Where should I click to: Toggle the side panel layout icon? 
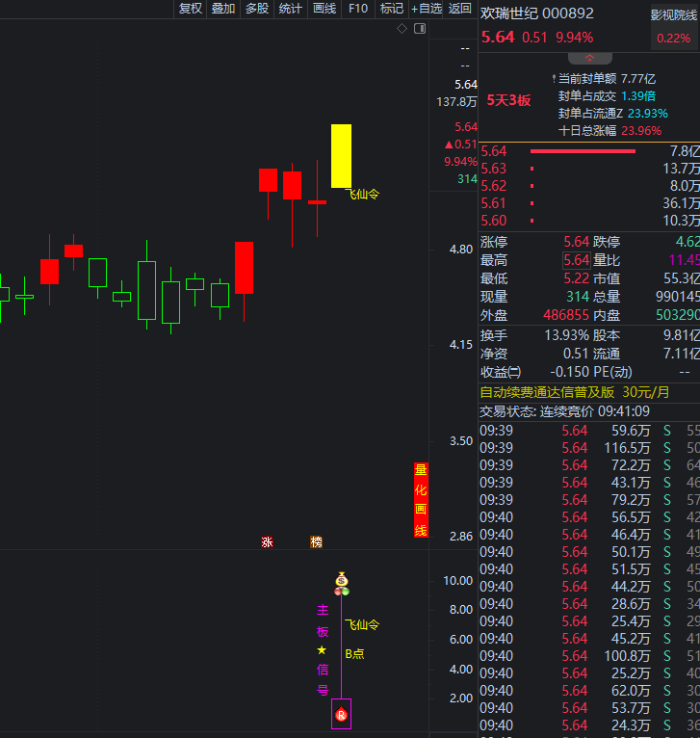(x=420, y=29)
